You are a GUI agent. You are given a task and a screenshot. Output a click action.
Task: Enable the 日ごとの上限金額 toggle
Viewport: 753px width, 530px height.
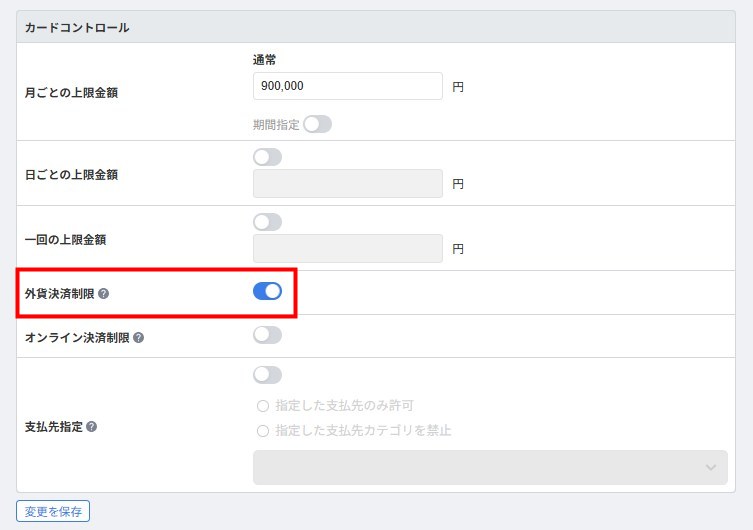(x=267, y=157)
